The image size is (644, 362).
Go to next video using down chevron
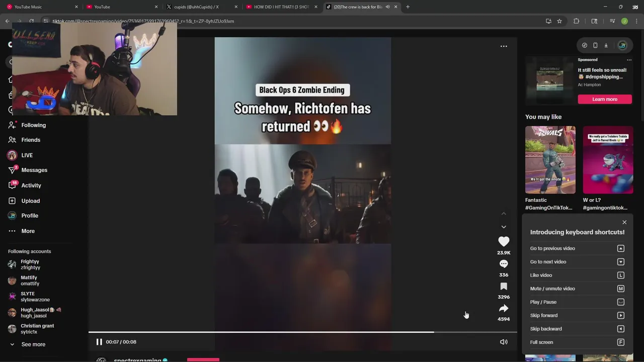point(504,227)
